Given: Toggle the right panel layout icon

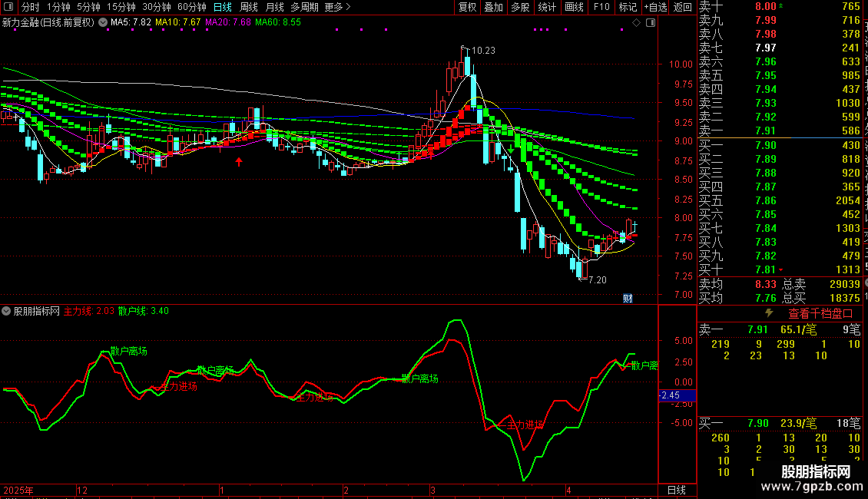Looking at the screenshot, I should point(651,23).
